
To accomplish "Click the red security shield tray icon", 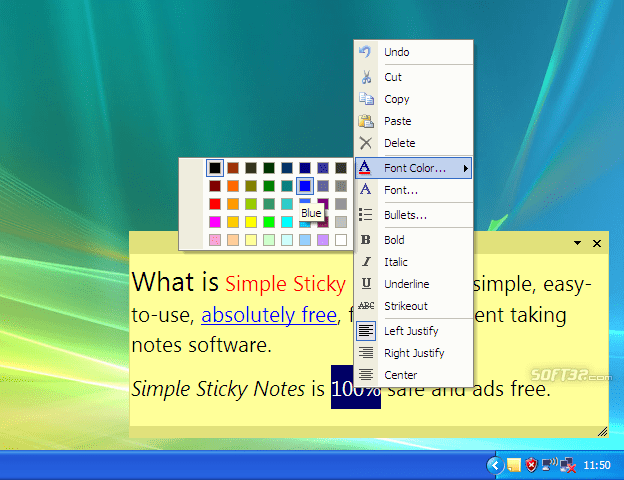I will pos(531,465).
